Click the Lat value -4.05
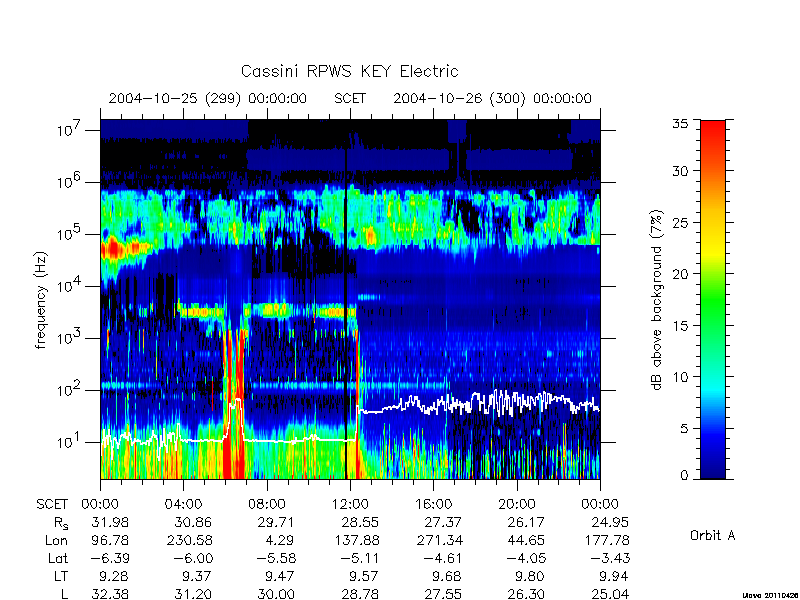This screenshot has width=800, height=600. point(527,558)
